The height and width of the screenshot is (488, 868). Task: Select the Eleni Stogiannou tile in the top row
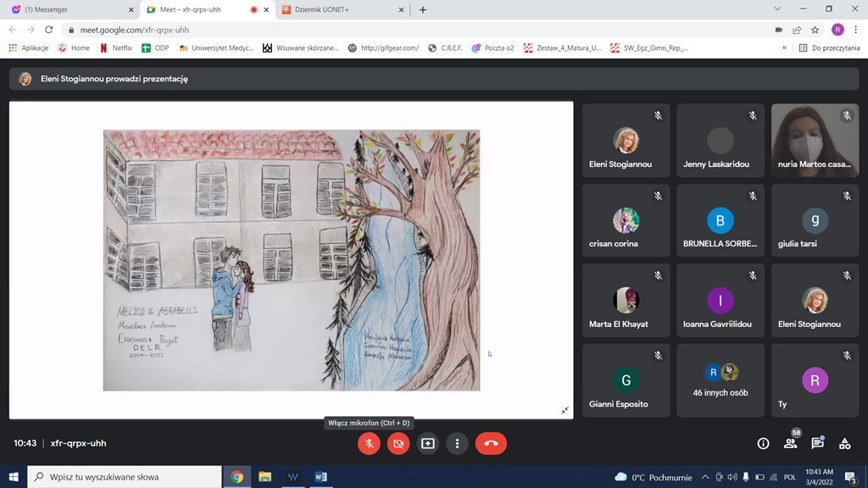click(x=626, y=141)
